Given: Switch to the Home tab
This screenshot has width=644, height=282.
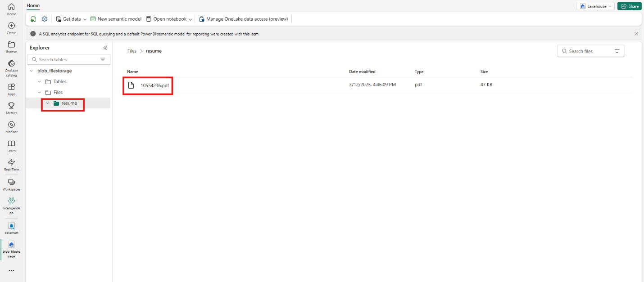Looking at the screenshot, I should pyautogui.click(x=33, y=5).
